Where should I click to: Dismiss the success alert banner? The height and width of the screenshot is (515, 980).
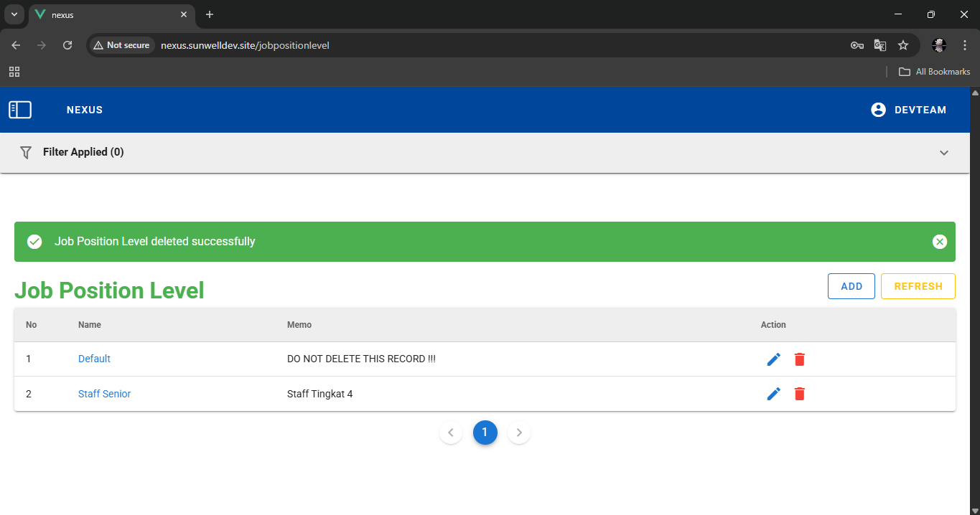click(939, 242)
